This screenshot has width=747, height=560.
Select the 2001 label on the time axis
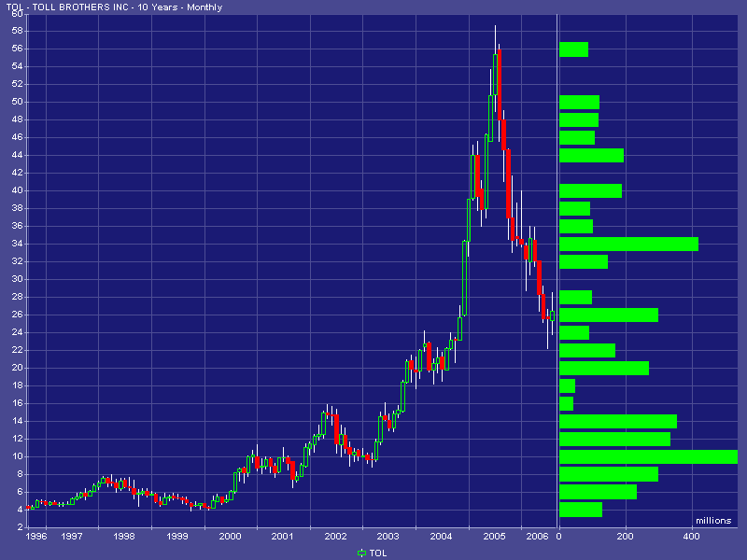pos(283,537)
